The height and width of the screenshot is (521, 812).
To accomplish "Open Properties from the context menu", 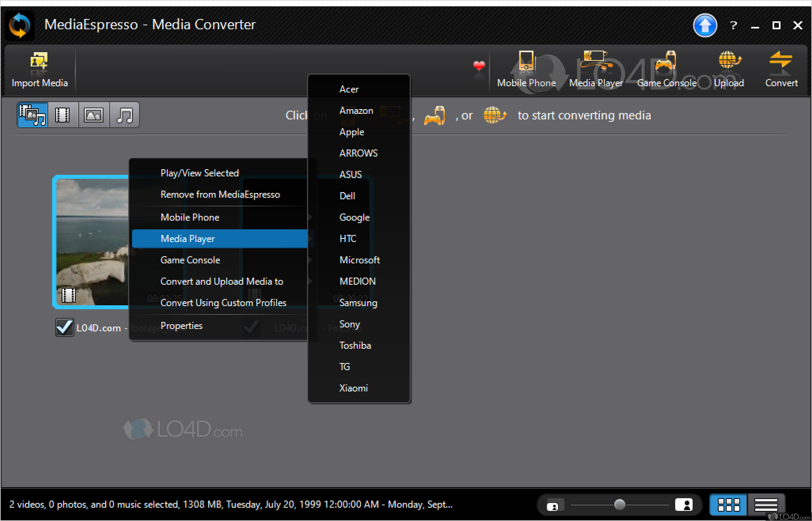I will tap(181, 326).
